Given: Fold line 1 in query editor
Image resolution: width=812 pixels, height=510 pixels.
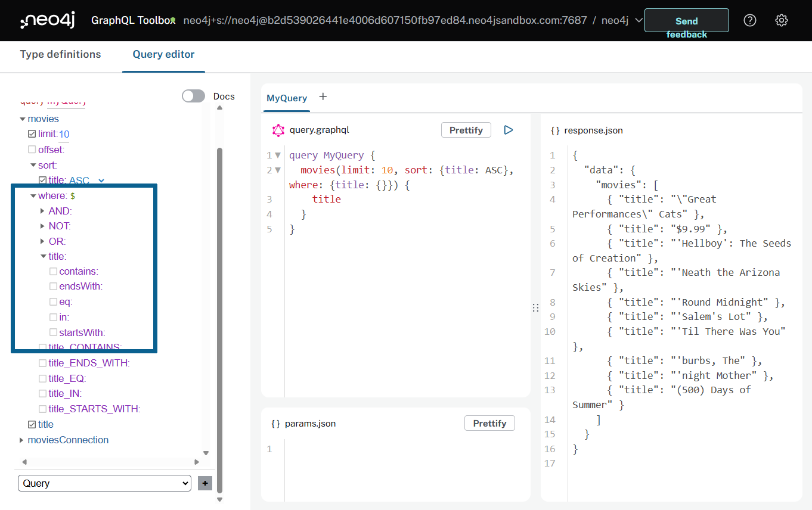Looking at the screenshot, I should (278, 156).
